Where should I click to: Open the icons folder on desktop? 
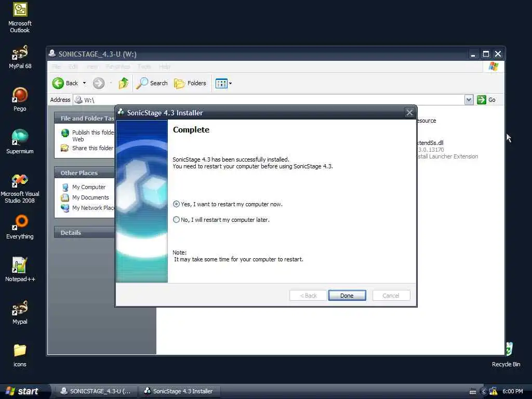pos(20,355)
